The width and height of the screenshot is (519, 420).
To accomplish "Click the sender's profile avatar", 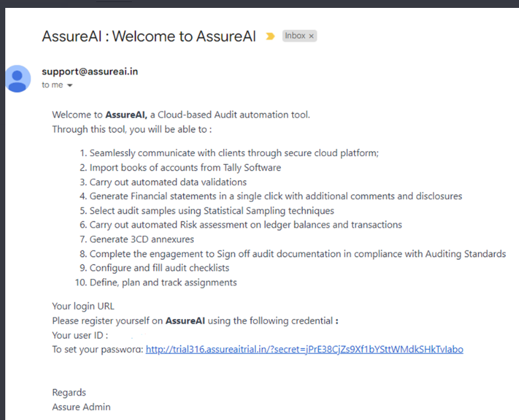I will 18,78.
